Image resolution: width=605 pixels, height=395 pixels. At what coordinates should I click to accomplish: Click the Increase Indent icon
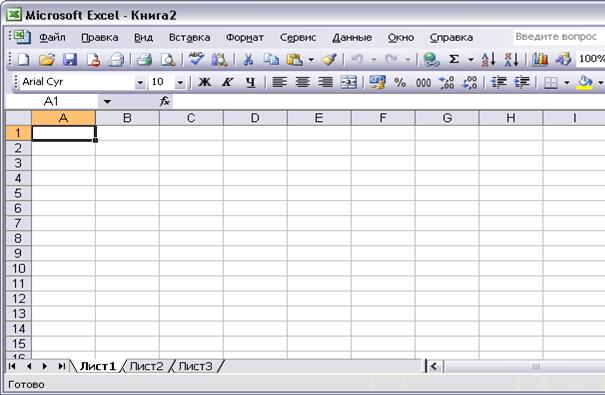coord(522,82)
